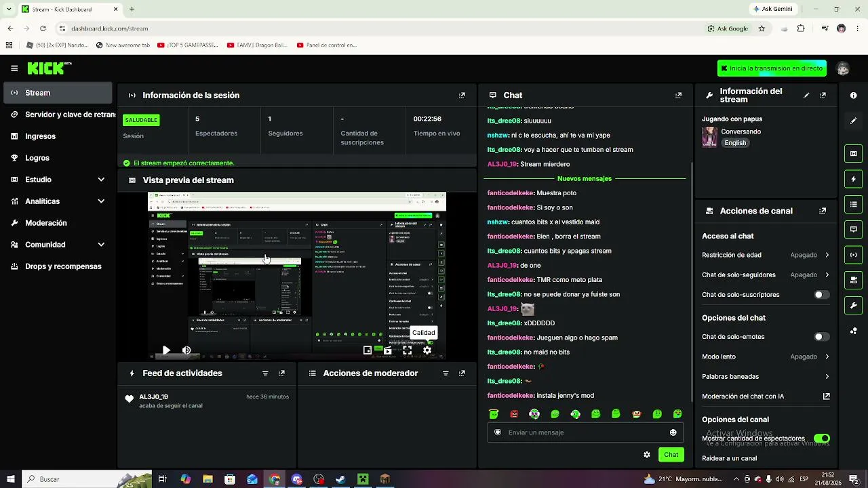Open the user avatar in the top bar

843,68
